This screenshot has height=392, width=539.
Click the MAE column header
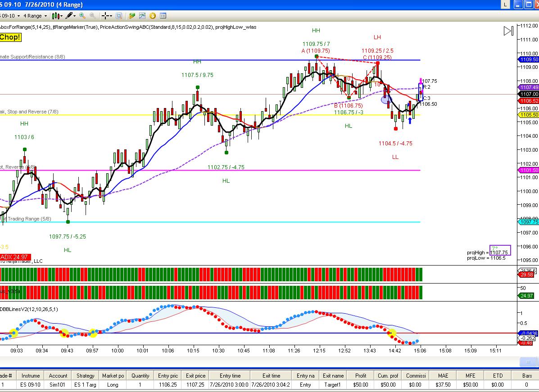[x=443, y=375]
